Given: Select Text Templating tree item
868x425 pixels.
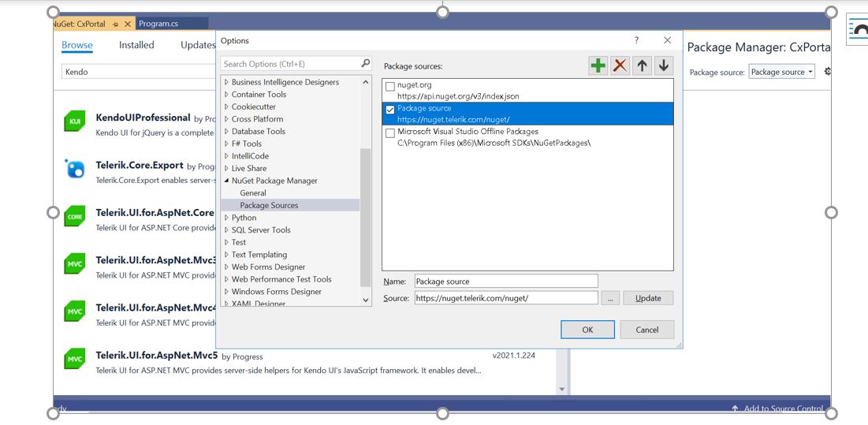Looking at the screenshot, I should (259, 255).
